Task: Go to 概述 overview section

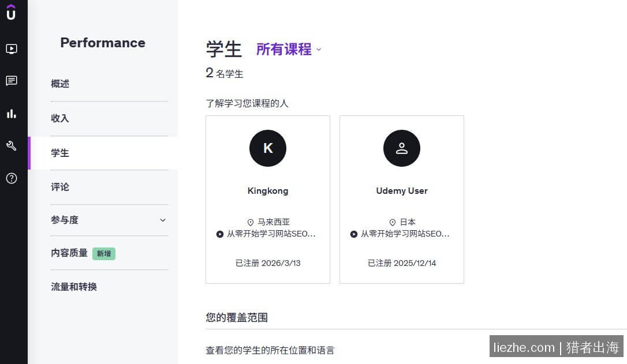Action: coord(60,84)
